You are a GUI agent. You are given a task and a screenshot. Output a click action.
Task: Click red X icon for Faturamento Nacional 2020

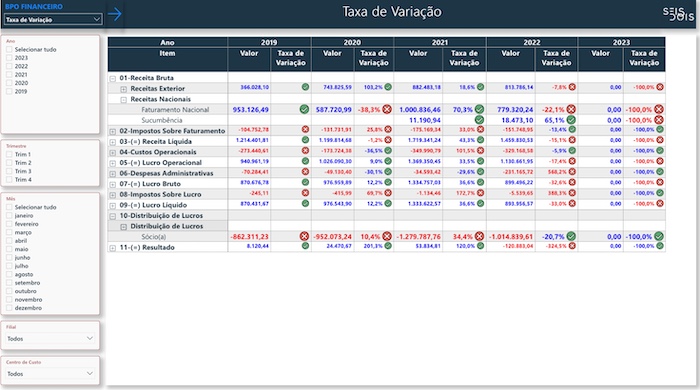pos(387,109)
